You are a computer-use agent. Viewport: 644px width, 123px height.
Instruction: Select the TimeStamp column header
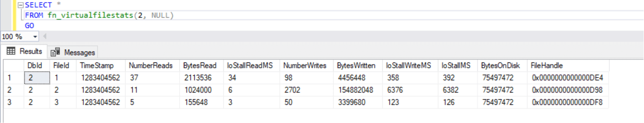coord(97,66)
